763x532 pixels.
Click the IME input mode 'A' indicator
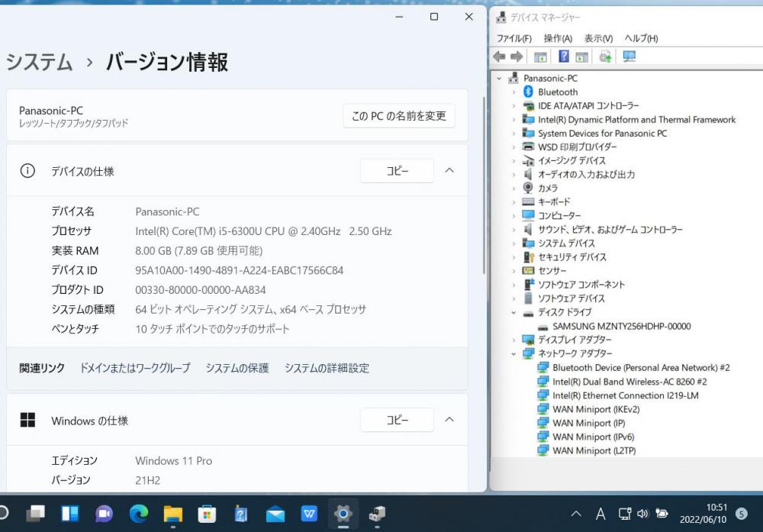(600, 514)
